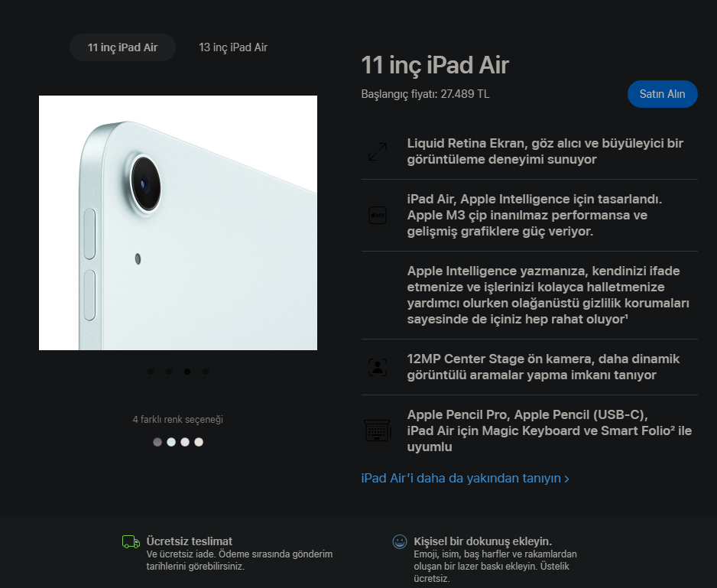This screenshot has height=588, width=717.
Task: Click the Center Stage camera person icon
Action: click(378, 367)
